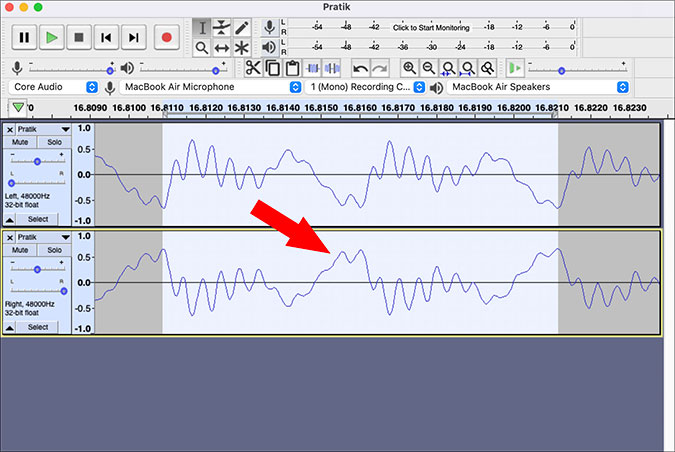Choose the Draw pencil tool
This screenshot has height=452, width=675.
(x=242, y=28)
